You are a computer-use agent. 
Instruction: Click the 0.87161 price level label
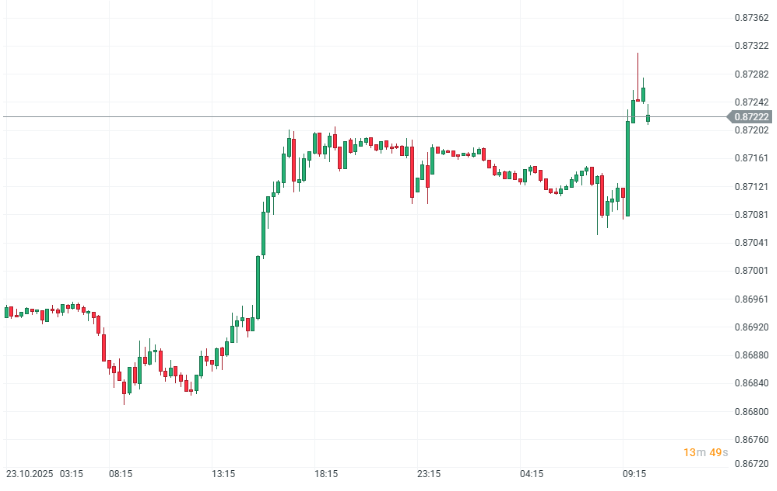point(751,158)
